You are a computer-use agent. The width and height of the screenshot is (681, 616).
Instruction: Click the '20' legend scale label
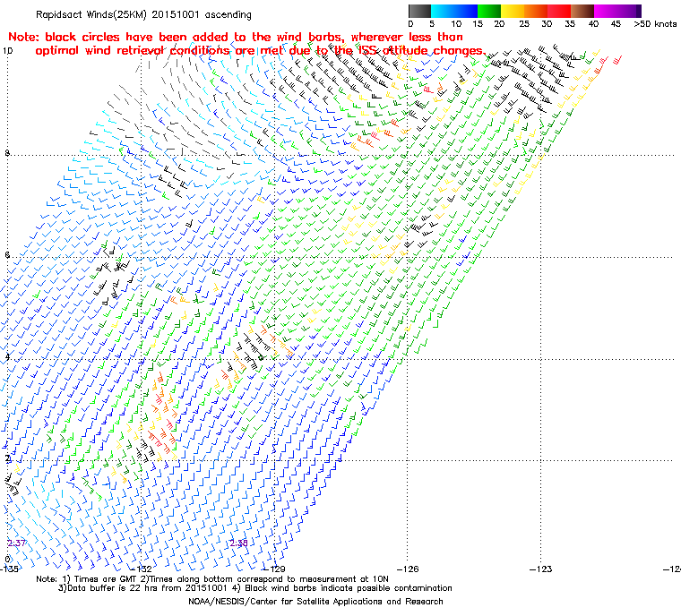[x=499, y=24]
